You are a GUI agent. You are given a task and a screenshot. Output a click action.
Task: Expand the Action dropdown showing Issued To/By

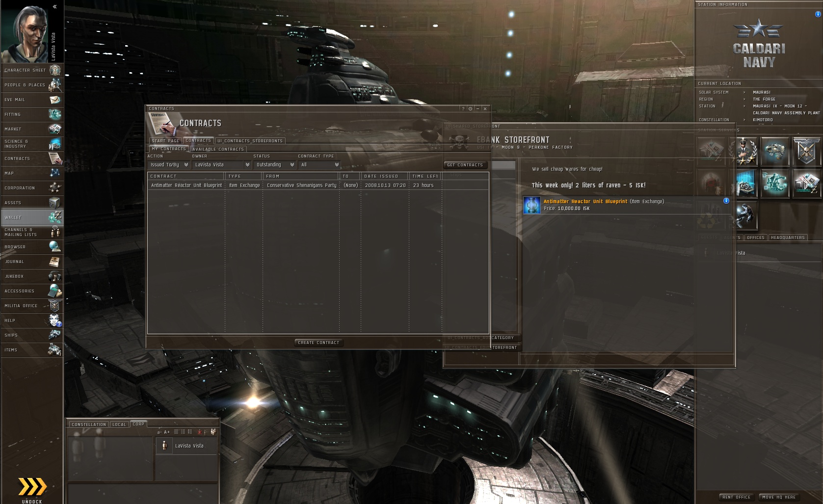point(169,165)
